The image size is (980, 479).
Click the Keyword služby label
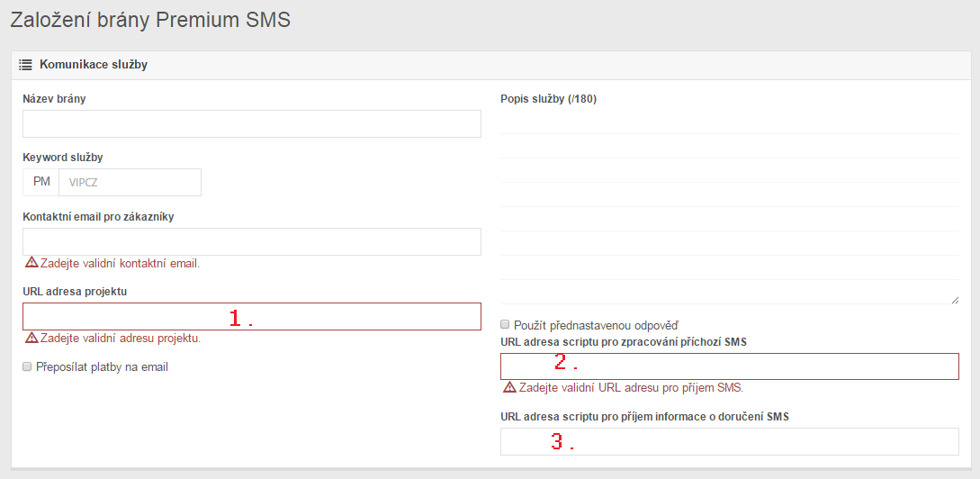pyautogui.click(x=63, y=158)
